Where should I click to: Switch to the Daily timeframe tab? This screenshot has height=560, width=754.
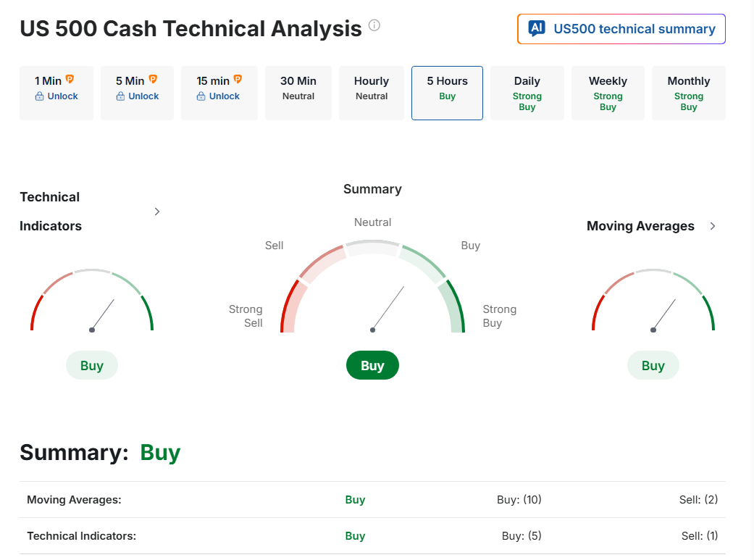[527, 93]
